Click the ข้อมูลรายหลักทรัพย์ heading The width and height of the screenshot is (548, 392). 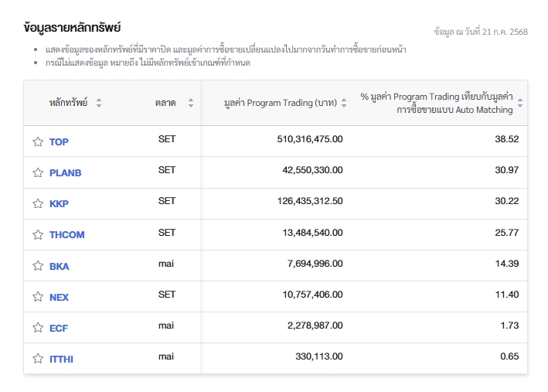[x=72, y=28]
